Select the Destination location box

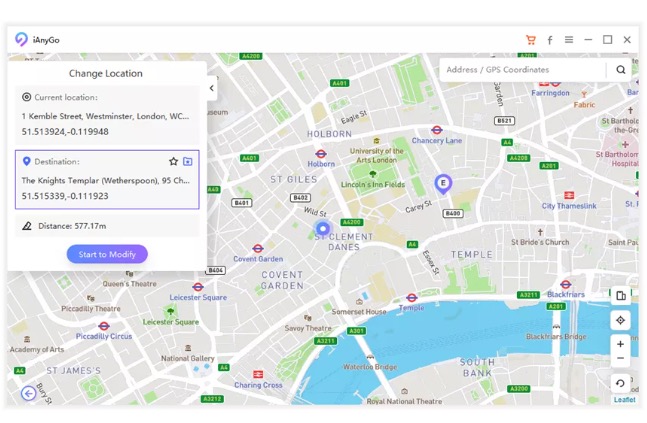106,180
